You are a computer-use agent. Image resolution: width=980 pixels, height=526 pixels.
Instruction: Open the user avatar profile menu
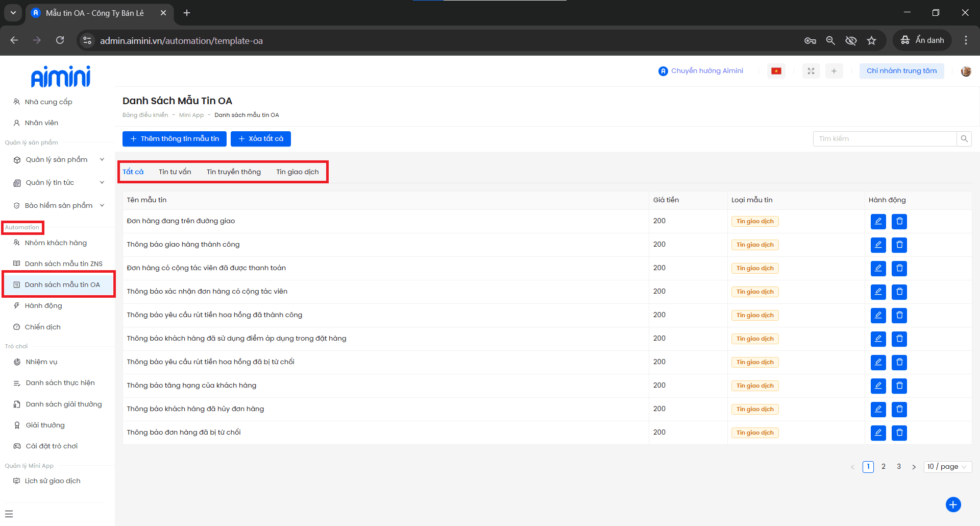point(966,71)
